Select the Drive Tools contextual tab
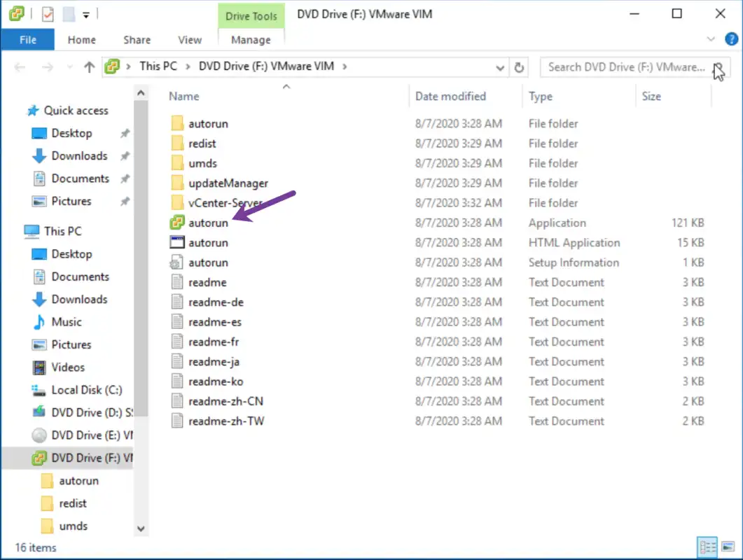The width and height of the screenshot is (743, 560). point(251,16)
